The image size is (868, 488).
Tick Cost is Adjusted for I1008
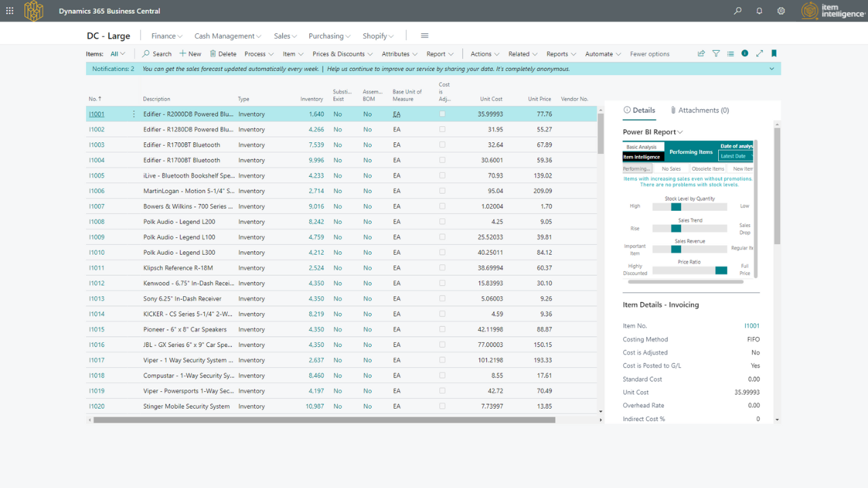pyautogui.click(x=443, y=222)
